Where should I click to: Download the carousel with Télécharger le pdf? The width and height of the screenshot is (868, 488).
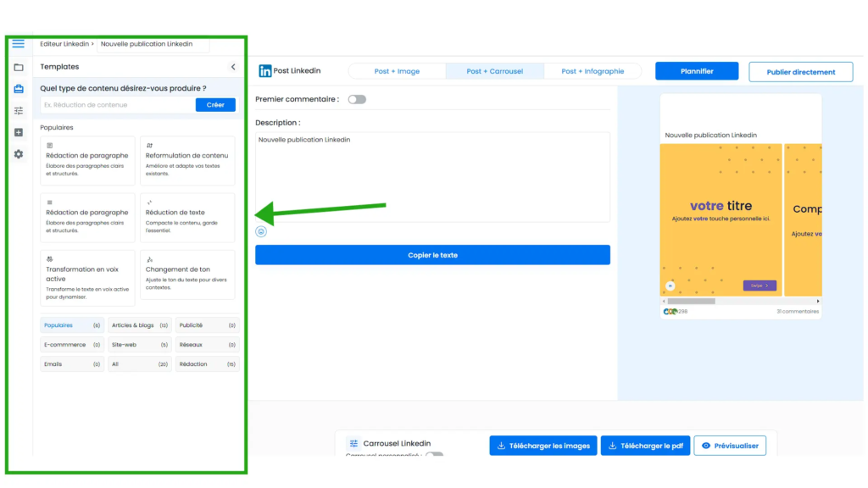tap(645, 446)
